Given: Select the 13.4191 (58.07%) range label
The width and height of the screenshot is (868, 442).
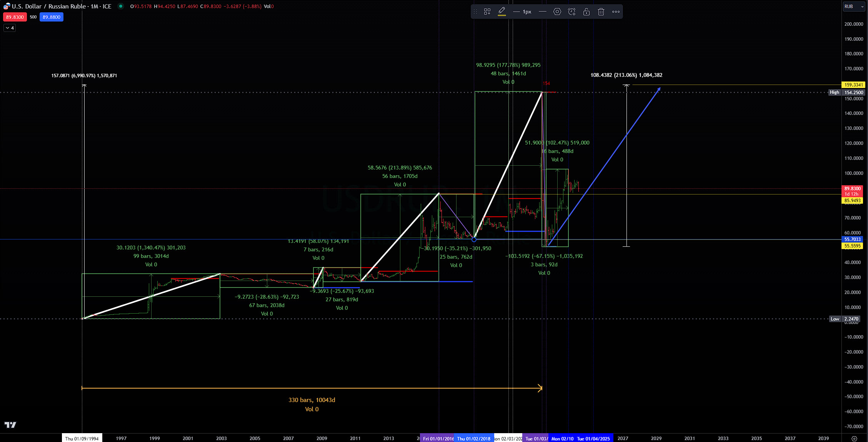Looking at the screenshot, I should click(318, 241).
